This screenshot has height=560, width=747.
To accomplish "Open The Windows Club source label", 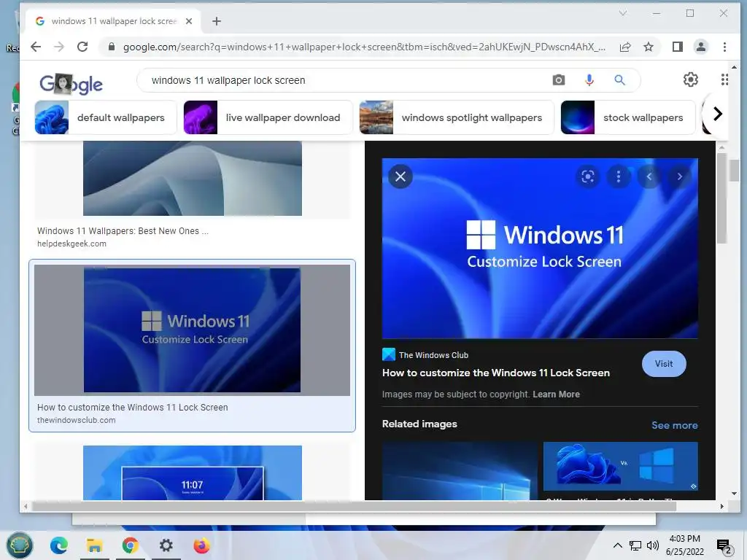I will 425,355.
